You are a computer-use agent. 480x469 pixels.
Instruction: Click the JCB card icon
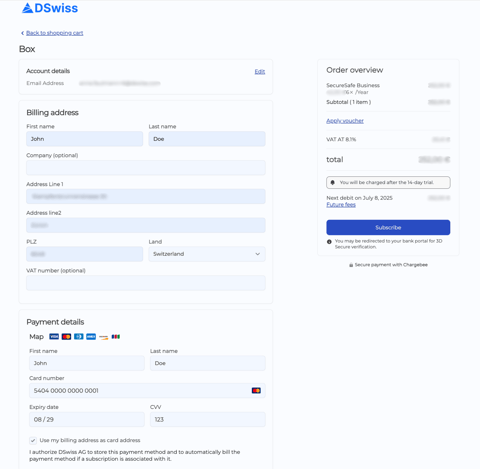point(116,337)
